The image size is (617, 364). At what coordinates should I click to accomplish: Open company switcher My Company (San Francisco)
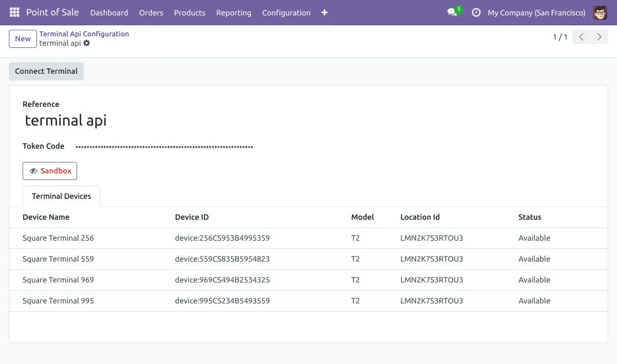click(536, 12)
